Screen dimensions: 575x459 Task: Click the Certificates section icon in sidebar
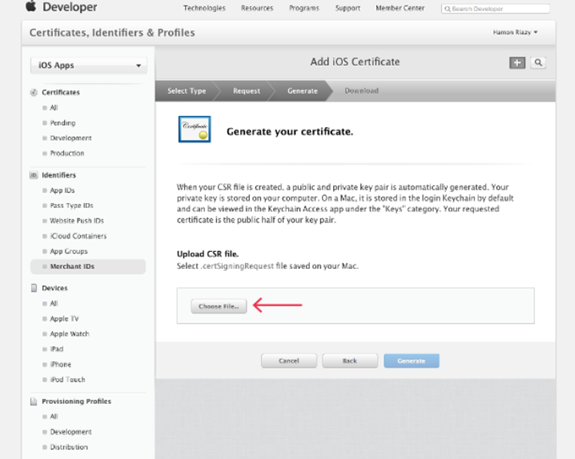tap(34, 92)
